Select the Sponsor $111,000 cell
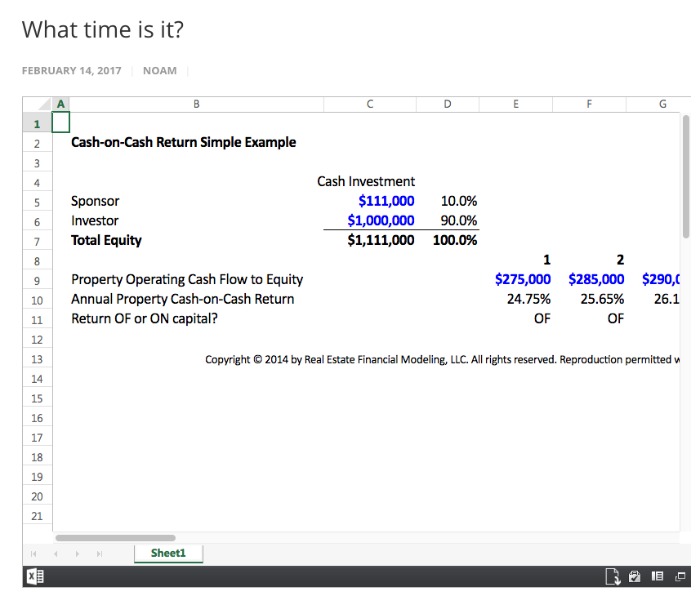The height and width of the screenshot is (596, 700). coord(369,201)
